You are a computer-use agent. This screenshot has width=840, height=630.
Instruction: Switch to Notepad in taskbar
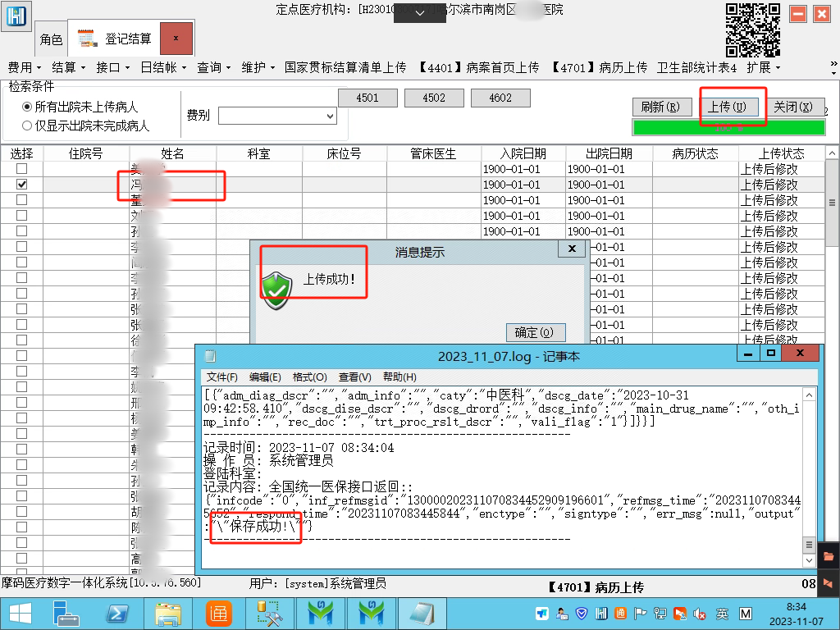[421, 613]
